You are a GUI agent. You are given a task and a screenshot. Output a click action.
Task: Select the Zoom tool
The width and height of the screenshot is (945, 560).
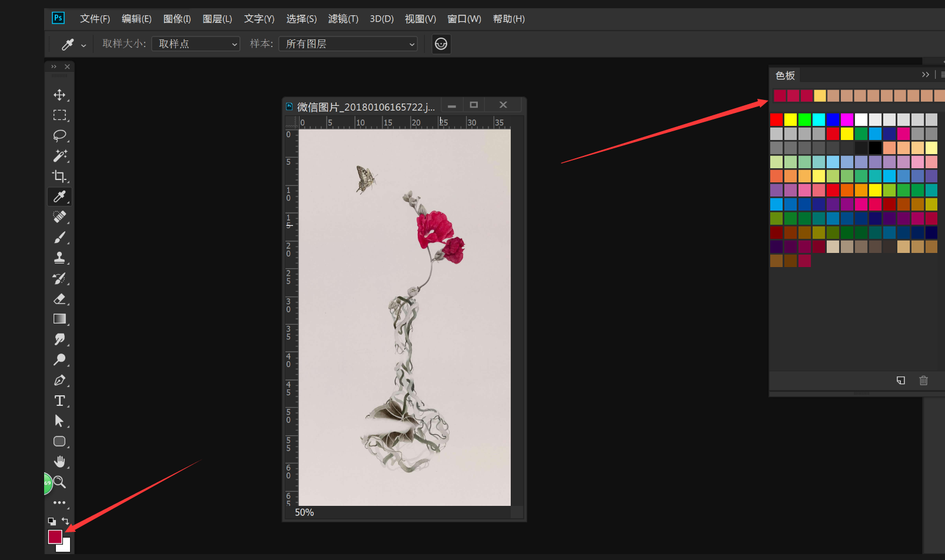pos(59,482)
